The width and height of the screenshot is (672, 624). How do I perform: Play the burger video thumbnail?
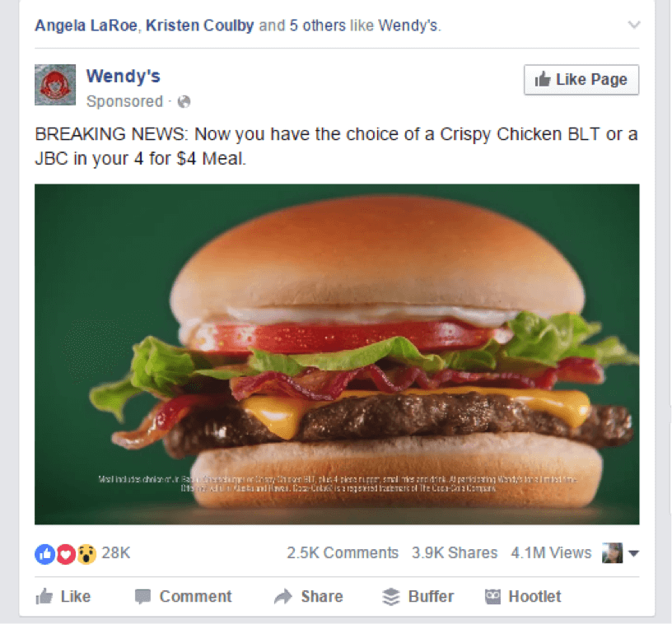[x=337, y=354]
